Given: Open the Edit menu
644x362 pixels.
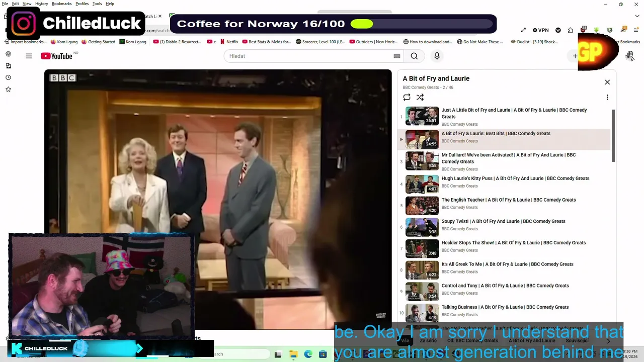Looking at the screenshot, I should (16, 4).
